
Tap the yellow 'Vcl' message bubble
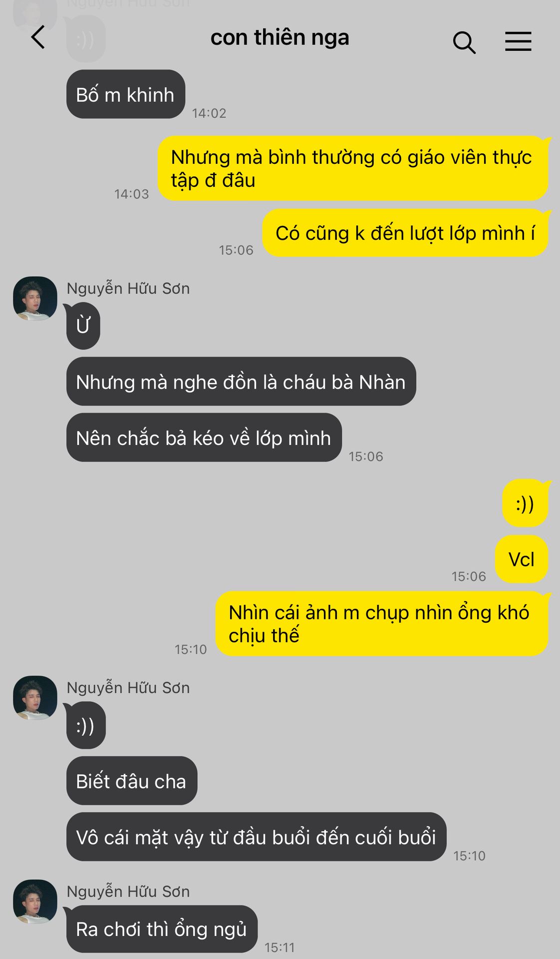coord(522,559)
